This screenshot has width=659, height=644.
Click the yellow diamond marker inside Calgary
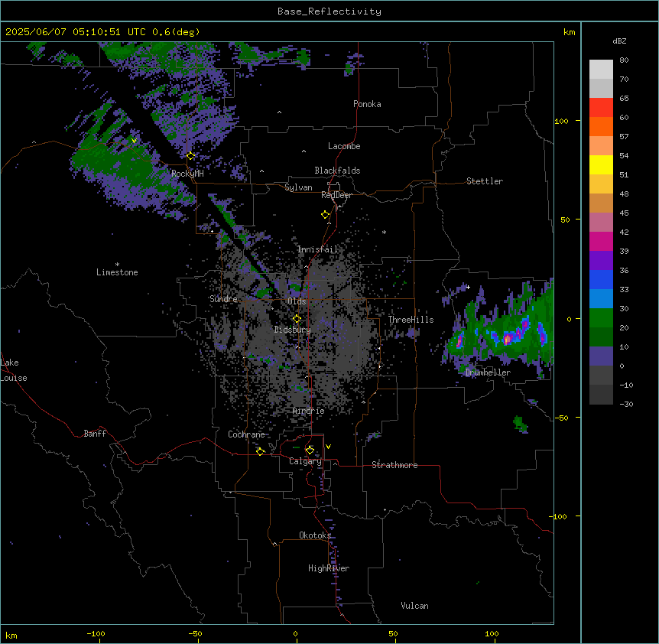[310, 450]
